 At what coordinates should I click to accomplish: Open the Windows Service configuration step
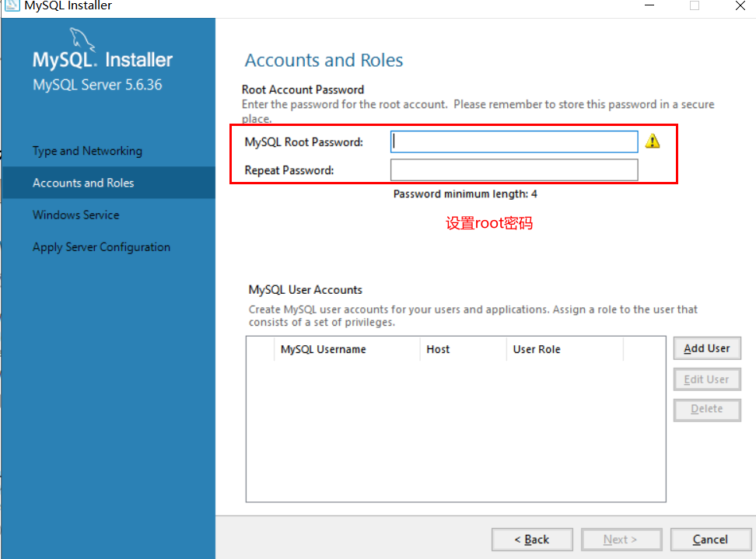[x=75, y=215]
